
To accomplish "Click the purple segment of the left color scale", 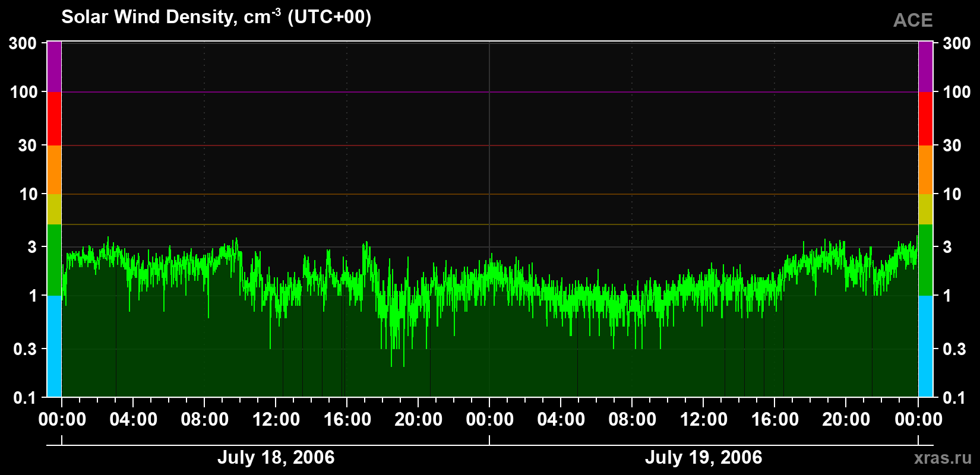I will [54, 66].
